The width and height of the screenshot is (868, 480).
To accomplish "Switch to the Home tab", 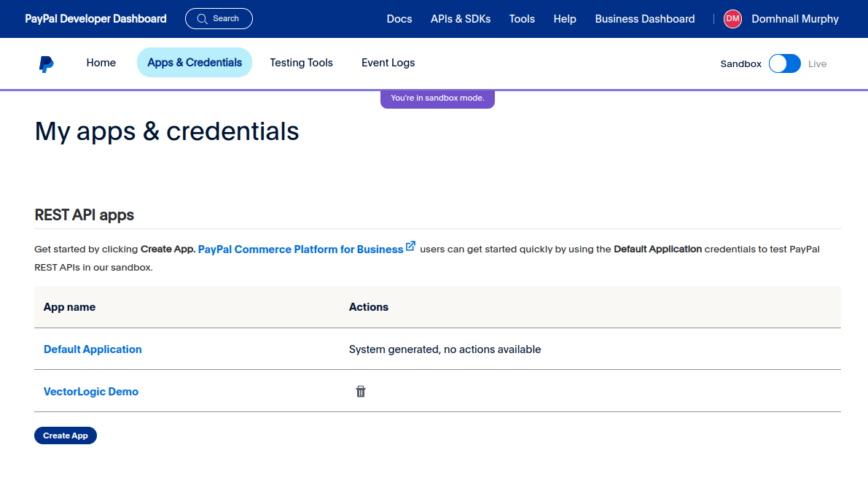I will click(x=101, y=63).
